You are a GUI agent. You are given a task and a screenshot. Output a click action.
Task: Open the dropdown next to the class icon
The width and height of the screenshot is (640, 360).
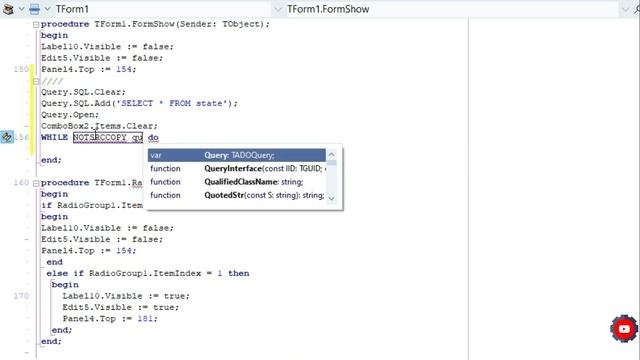coord(21,9)
